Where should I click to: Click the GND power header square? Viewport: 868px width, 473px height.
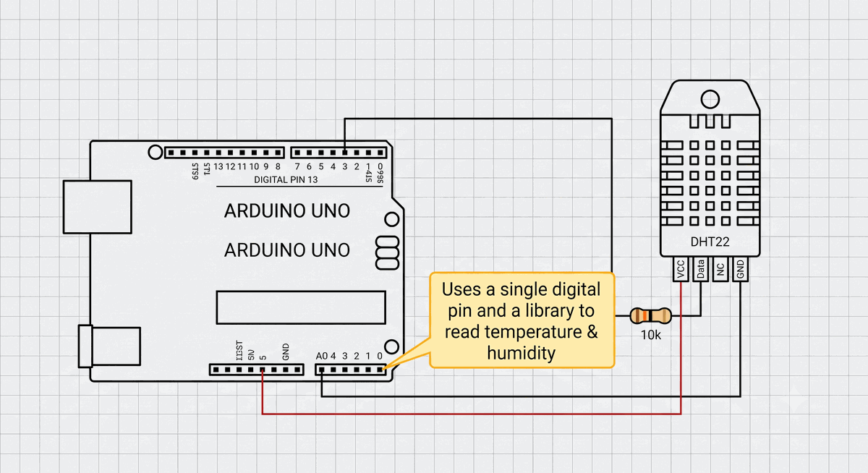286,370
